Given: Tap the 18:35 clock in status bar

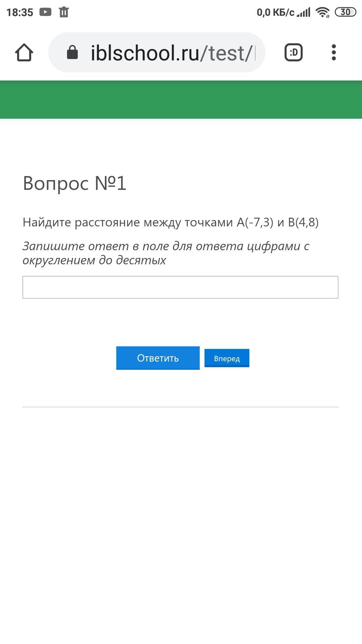Looking at the screenshot, I should click(20, 12).
